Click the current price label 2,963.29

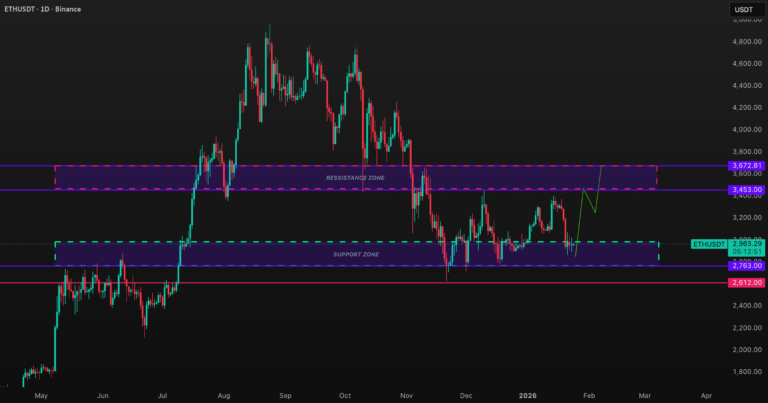tap(747, 243)
